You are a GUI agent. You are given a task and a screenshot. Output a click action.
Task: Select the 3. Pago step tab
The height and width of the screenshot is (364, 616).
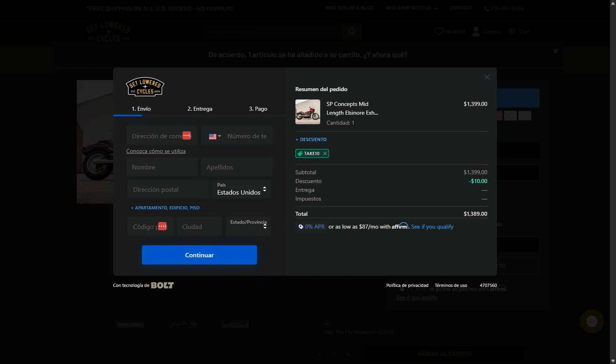258,109
